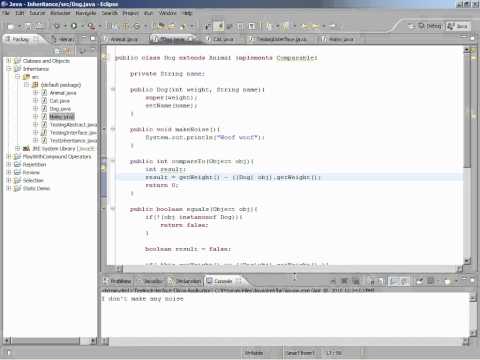Minimize the Package Explorer panel
The width and height of the screenshot is (480, 360).
84,38
